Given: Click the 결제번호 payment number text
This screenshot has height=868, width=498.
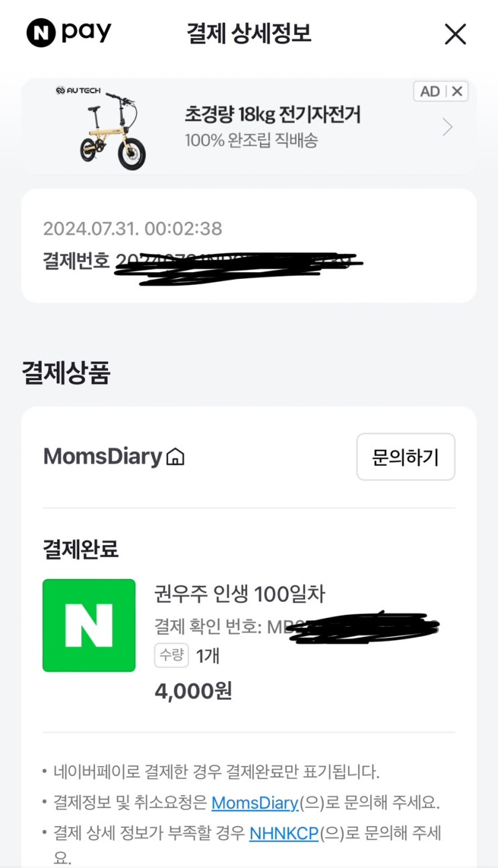Looking at the screenshot, I should click(x=76, y=261).
